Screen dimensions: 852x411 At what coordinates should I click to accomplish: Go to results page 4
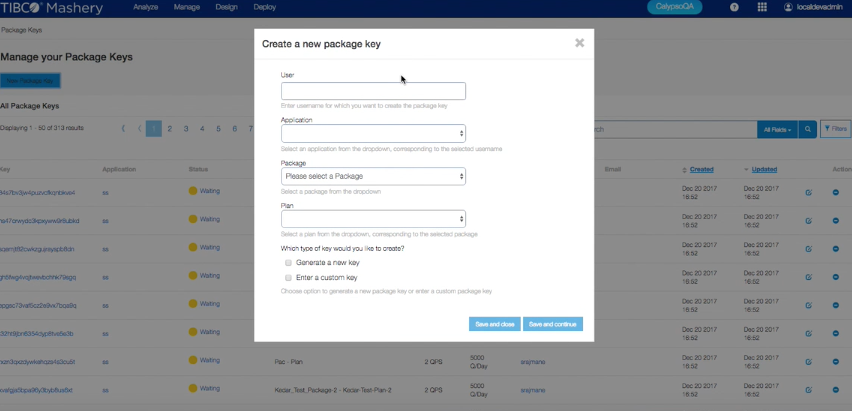(202, 129)
